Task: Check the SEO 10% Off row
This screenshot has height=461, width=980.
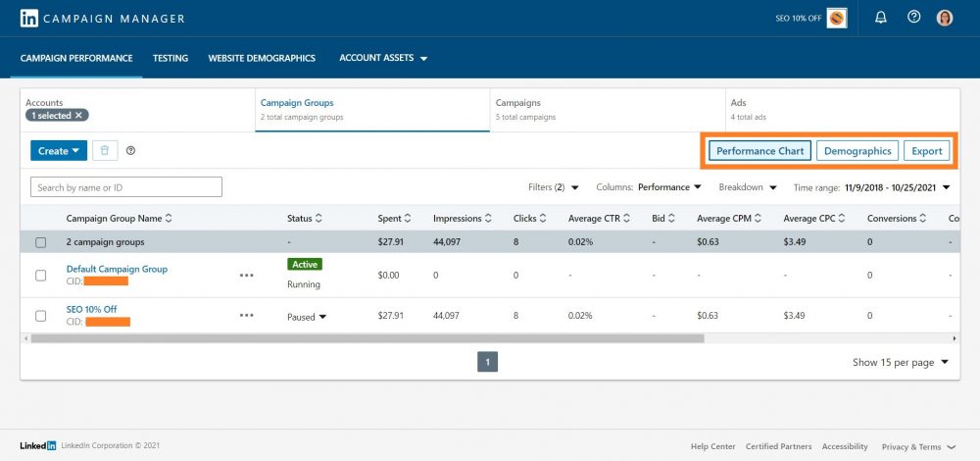Action: (x=40, y=316)
